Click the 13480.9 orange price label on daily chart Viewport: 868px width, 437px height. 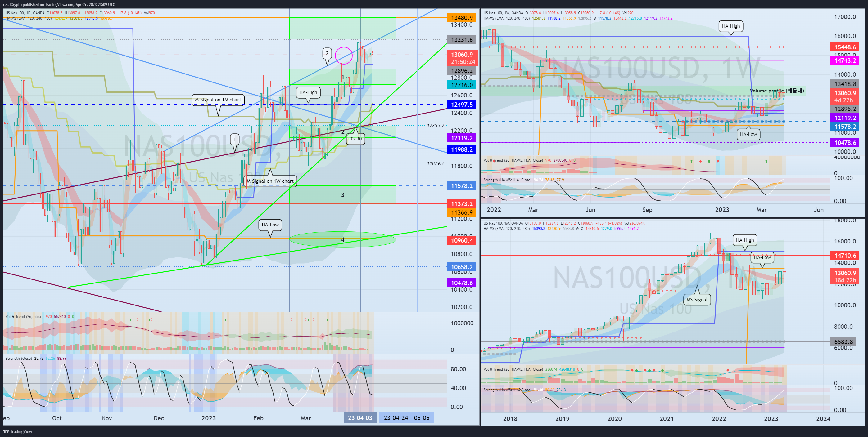pos(462,17)
